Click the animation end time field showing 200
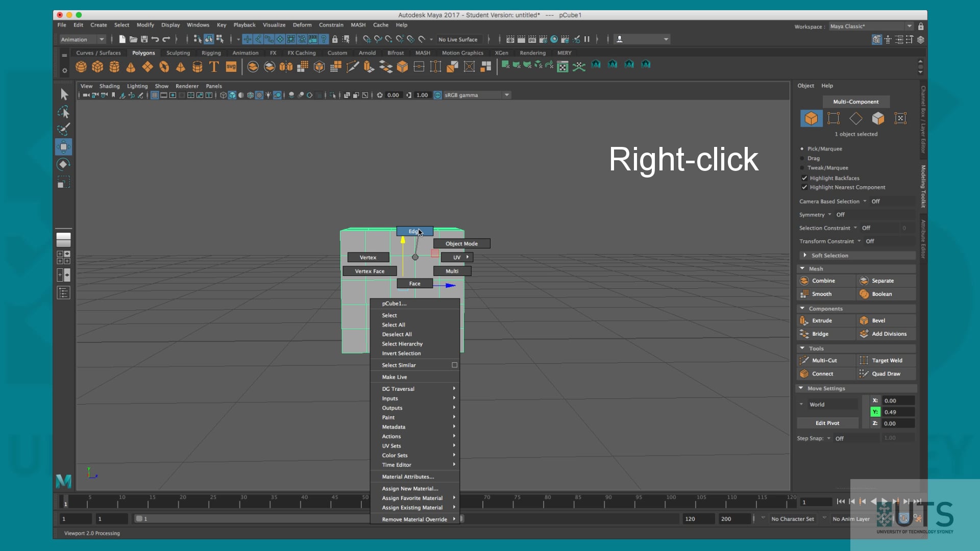 tap(734, 518)
